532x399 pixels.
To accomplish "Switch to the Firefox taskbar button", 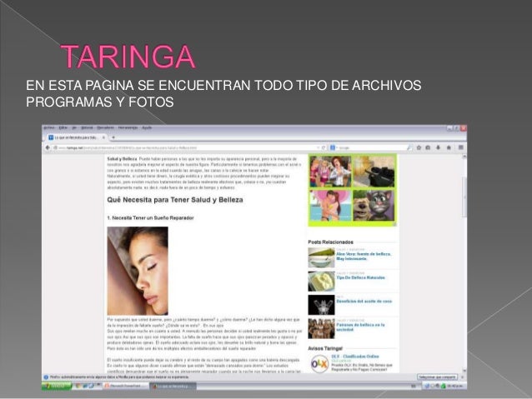I will pyautogui.click(x=173, y=386).
